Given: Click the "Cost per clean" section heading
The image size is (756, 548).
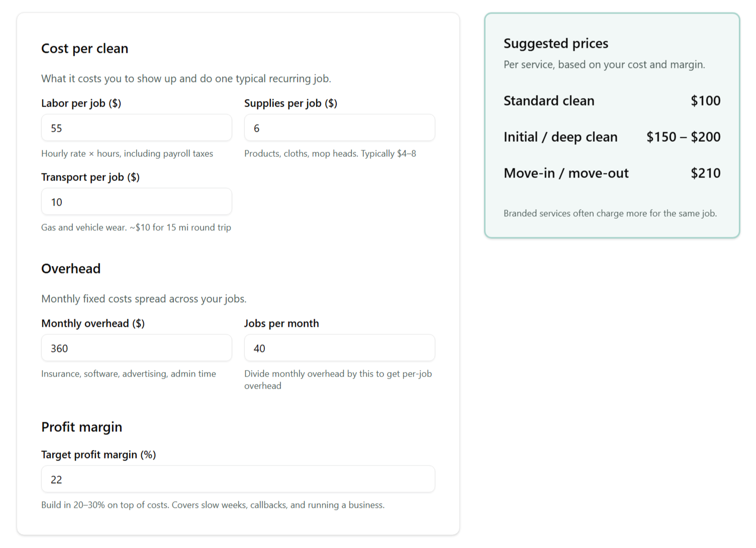Looking at the screenshot, I should pos(84,48).
